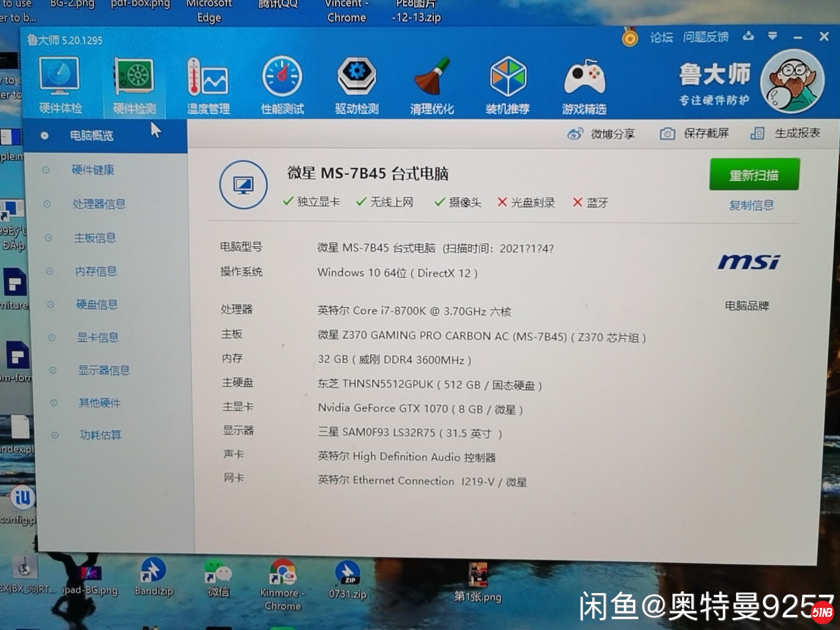The image size is (840, 630).
Task: Select the 电脑概览 overview sidebar item
Action: click(x=105, y=136)
